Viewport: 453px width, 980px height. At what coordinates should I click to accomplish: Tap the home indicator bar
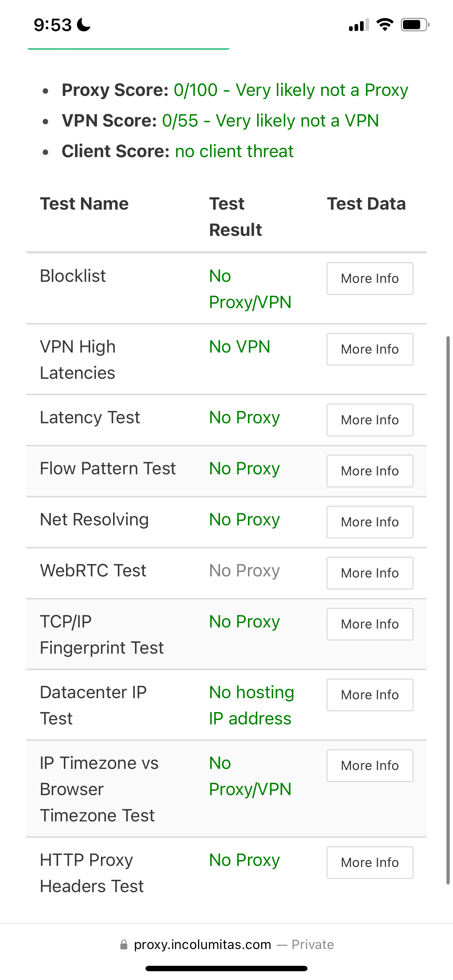point(226,968)
